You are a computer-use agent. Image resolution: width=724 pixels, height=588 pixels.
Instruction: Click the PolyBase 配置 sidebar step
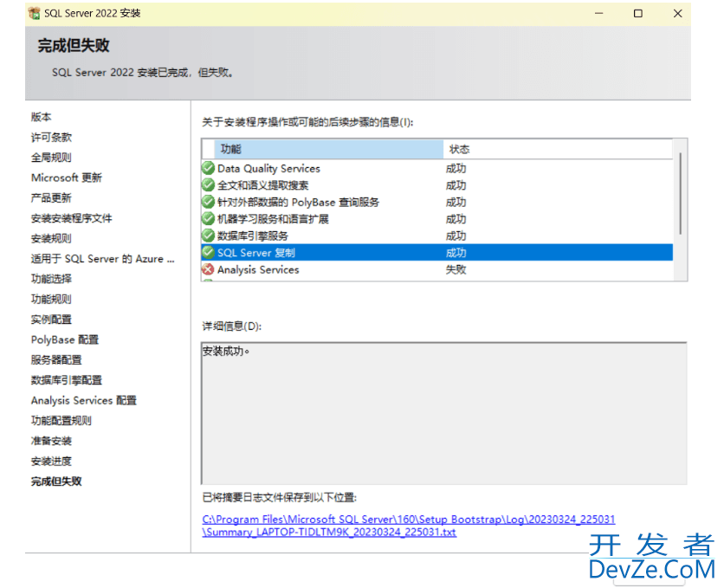tap(65, 339)
